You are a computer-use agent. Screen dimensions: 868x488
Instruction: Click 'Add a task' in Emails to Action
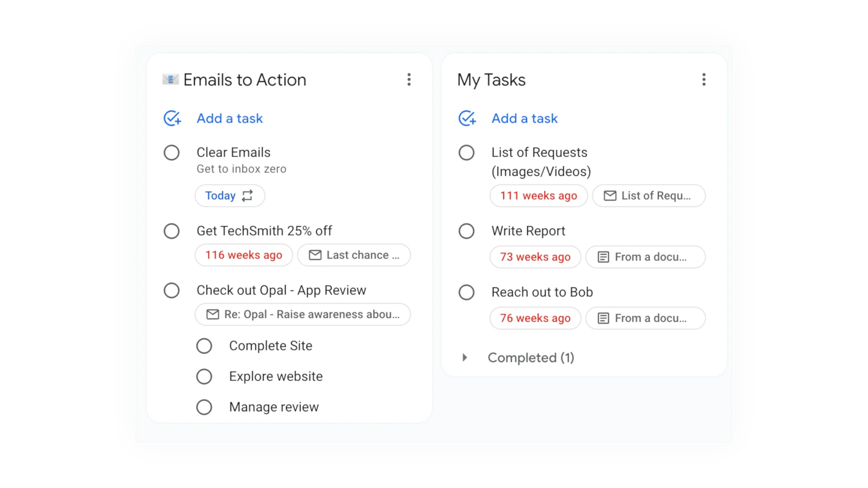click(x=229, y=118)
